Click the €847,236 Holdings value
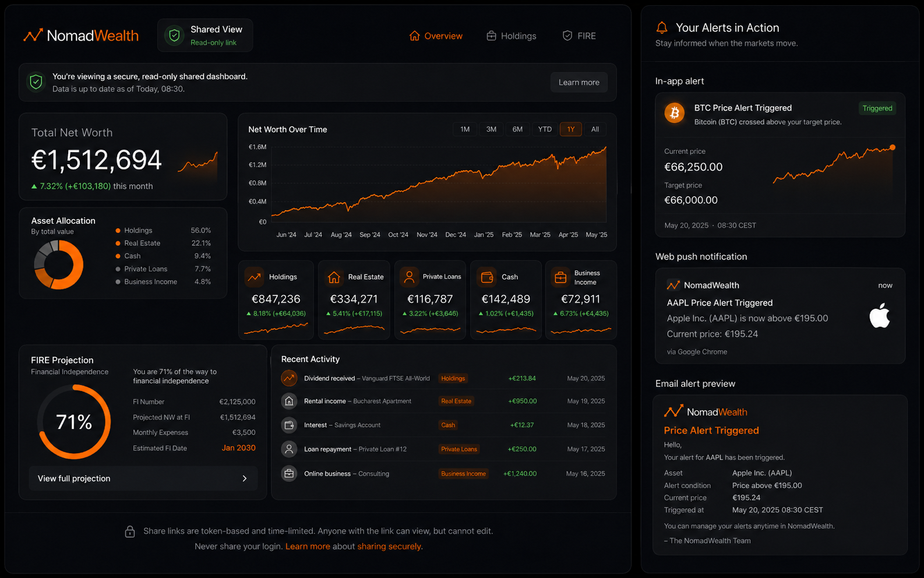The width and height of the screenshot is (924, 578). [276, 299]
